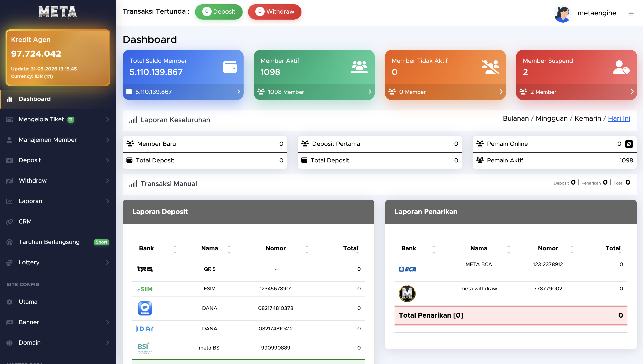Select the Hari Ini report link
The height and width of the screenshot is (364, 643).
pos(619,119)
